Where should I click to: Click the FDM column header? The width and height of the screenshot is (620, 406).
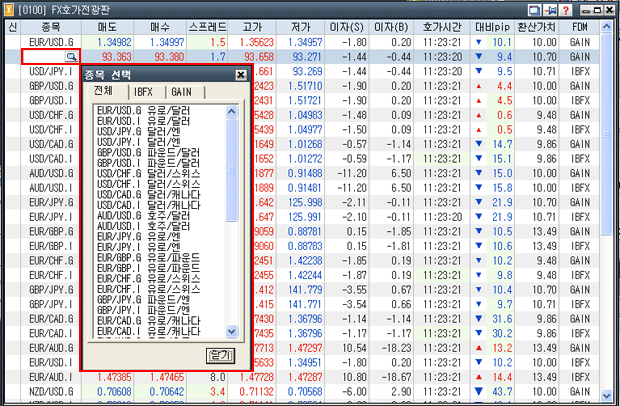pyautogui.click(x=580, y=27)
